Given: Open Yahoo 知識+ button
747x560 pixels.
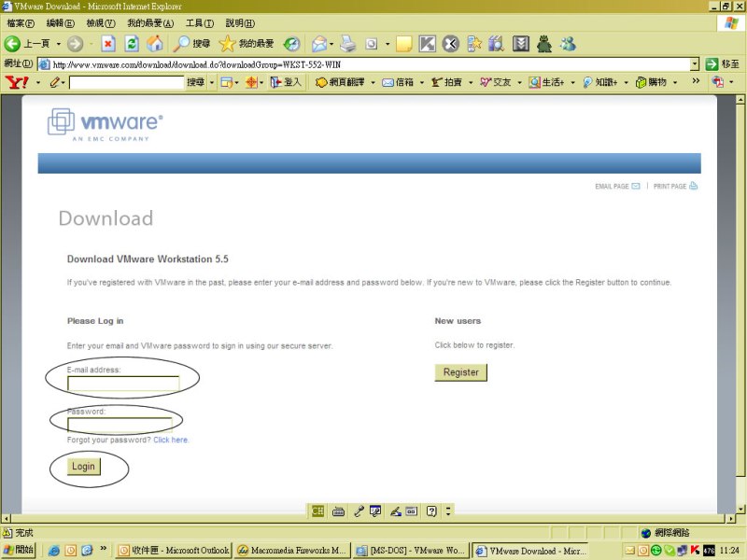Looking at the screenshot, I should click(x=600, y=82).
